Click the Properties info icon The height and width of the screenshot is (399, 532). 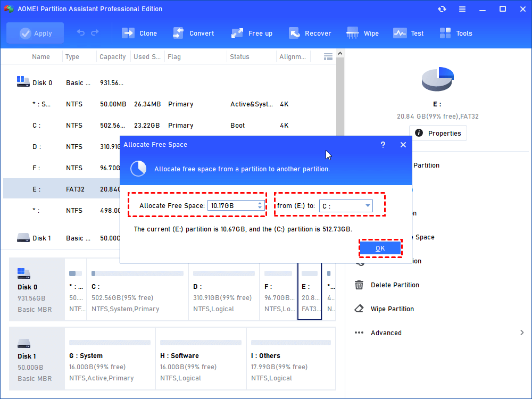click(x=419, y=133)
